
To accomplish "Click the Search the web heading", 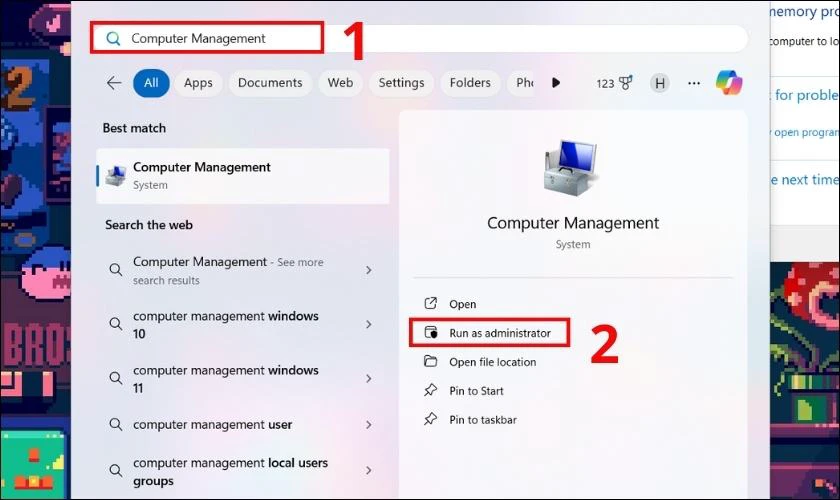I will 149,225.
